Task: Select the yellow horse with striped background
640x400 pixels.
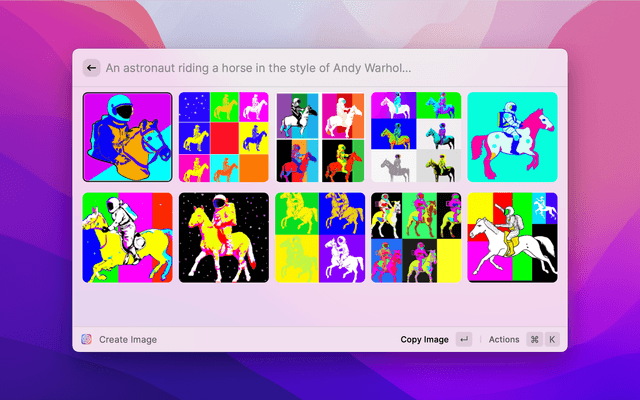Action: click(x=127, y=237)
